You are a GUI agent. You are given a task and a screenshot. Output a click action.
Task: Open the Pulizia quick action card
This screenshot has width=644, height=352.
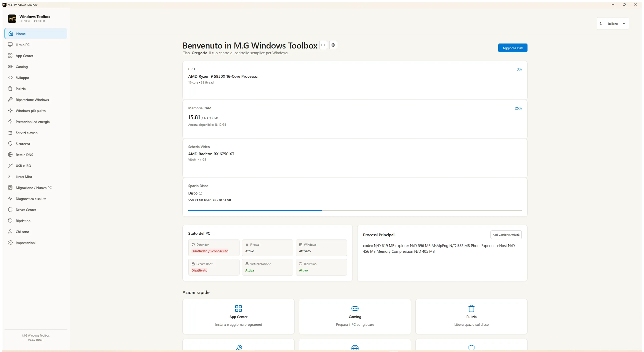tap(471, 316)
